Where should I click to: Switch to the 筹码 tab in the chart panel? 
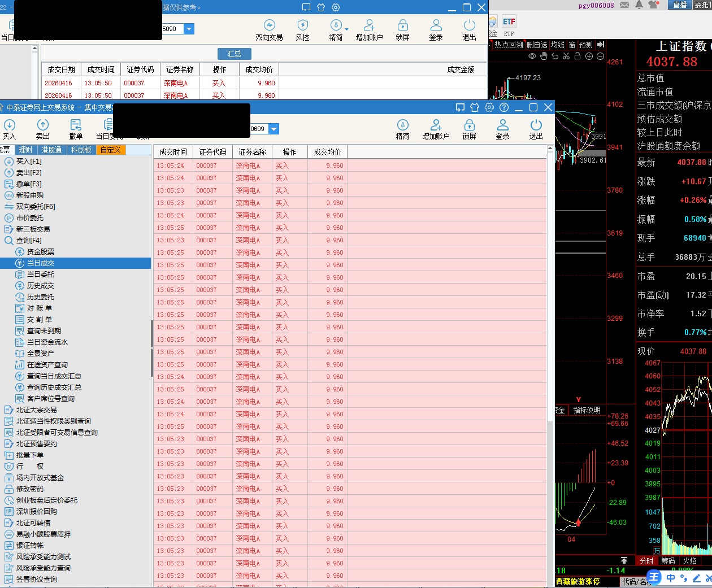coord(668,561)
